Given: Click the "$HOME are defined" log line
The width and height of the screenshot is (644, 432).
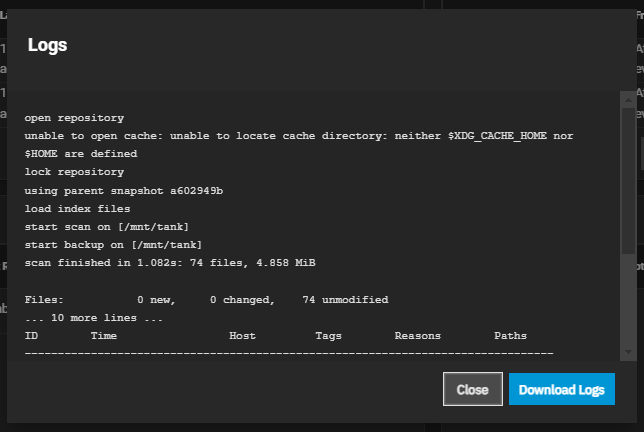Looking at the screenshot, I should coord(80,154).
